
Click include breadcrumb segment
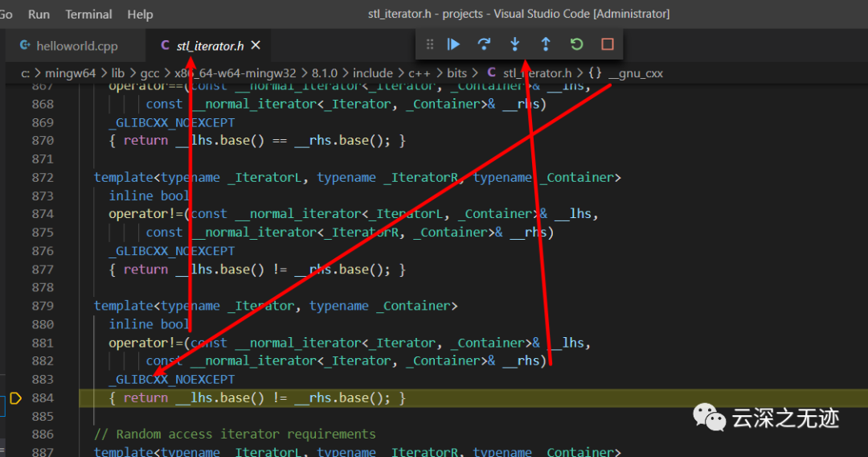(373, 73)
